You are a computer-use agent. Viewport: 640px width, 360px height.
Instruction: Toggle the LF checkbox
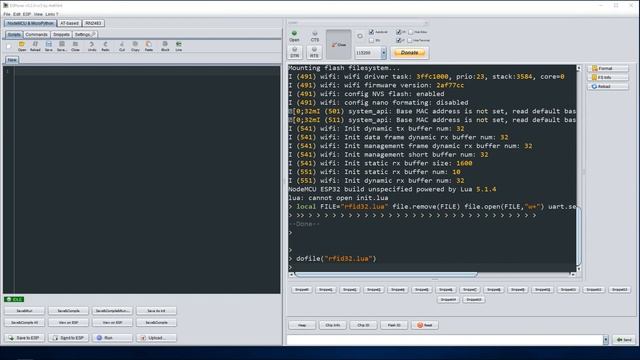tap(398, 40)
